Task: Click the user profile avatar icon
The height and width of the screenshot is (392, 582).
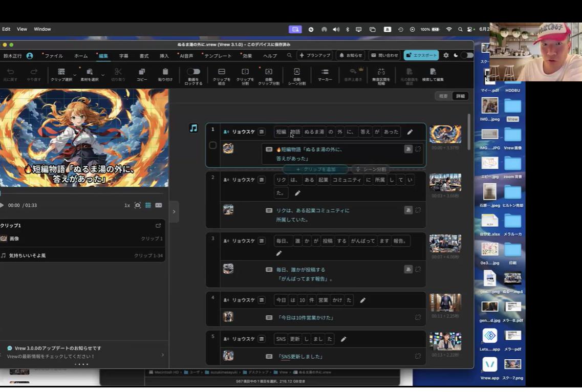Action: 30,56
